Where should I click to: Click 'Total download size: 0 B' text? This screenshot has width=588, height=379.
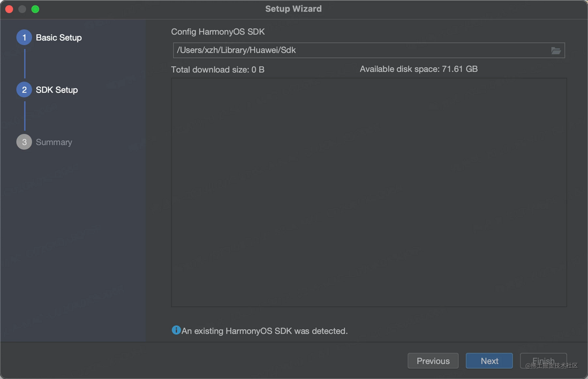[218, 70]
